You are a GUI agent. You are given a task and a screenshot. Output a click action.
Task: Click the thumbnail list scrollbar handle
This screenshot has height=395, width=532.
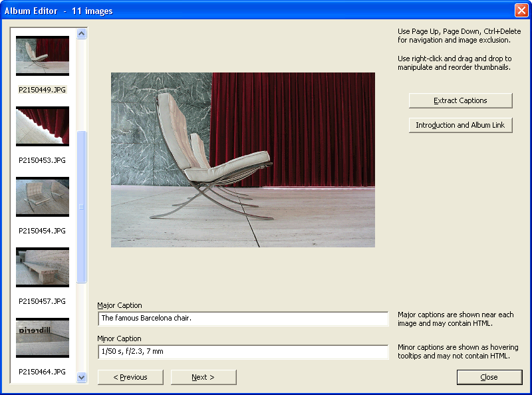click(82, 206)
